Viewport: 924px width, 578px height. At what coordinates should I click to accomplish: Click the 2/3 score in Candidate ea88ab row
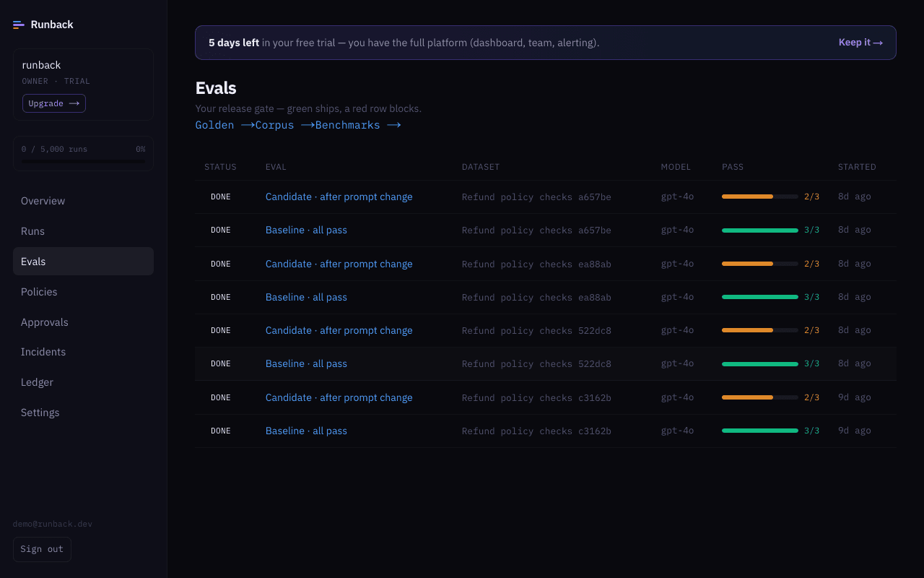pos(812,264)
